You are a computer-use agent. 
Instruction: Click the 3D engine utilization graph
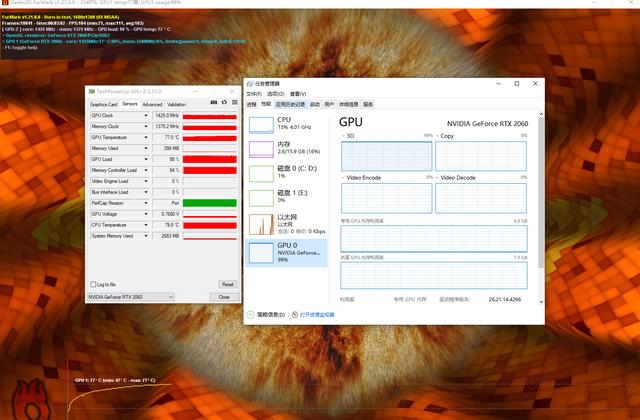(387, 156)
